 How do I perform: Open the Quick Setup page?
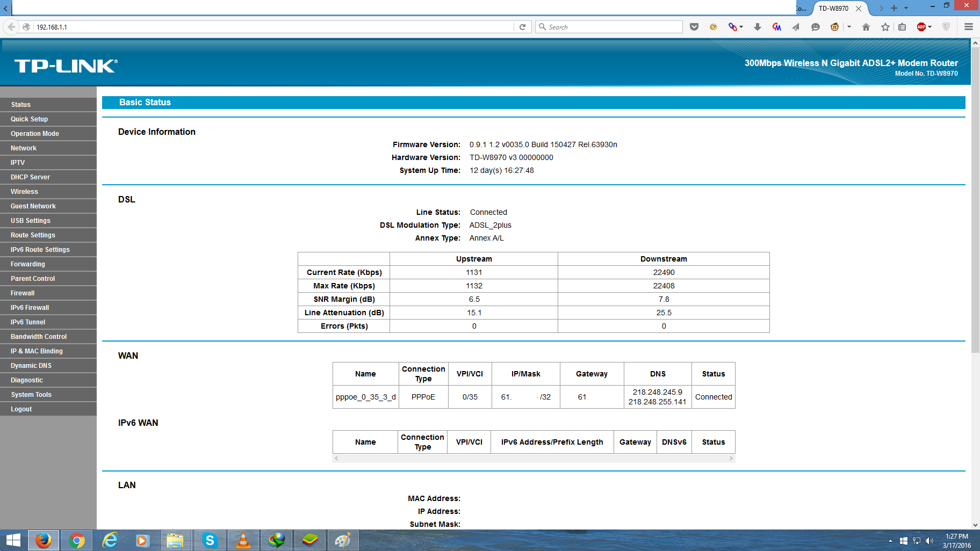pos(30,119)
